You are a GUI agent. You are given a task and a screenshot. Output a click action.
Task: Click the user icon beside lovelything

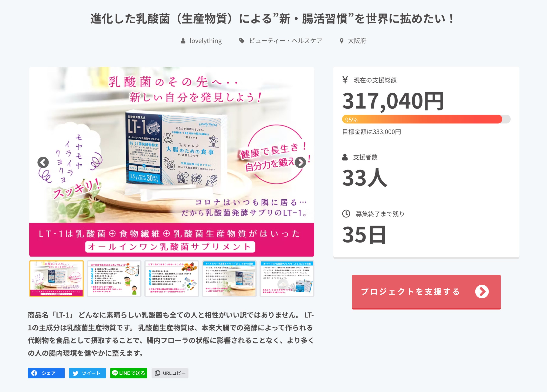point(183,41)
